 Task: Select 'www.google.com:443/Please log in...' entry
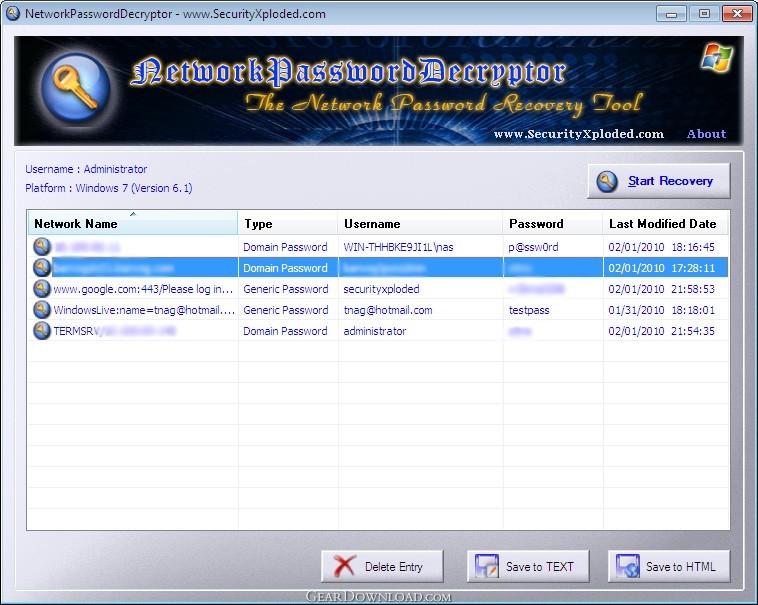point(143,289)
